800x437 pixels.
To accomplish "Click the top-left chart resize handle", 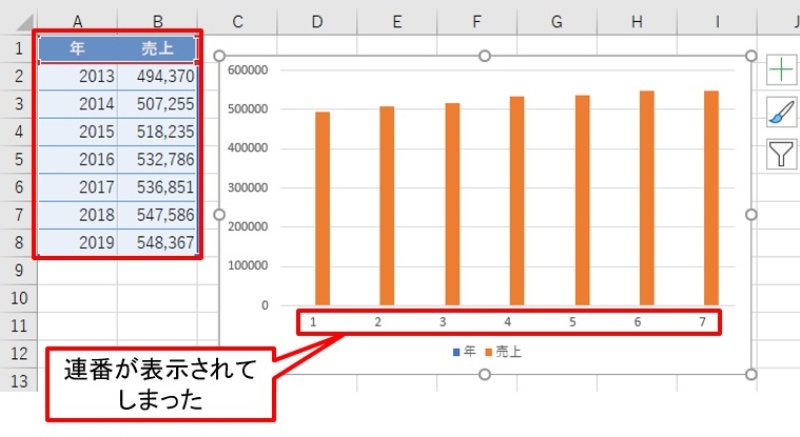I will [x=220, y=56].
